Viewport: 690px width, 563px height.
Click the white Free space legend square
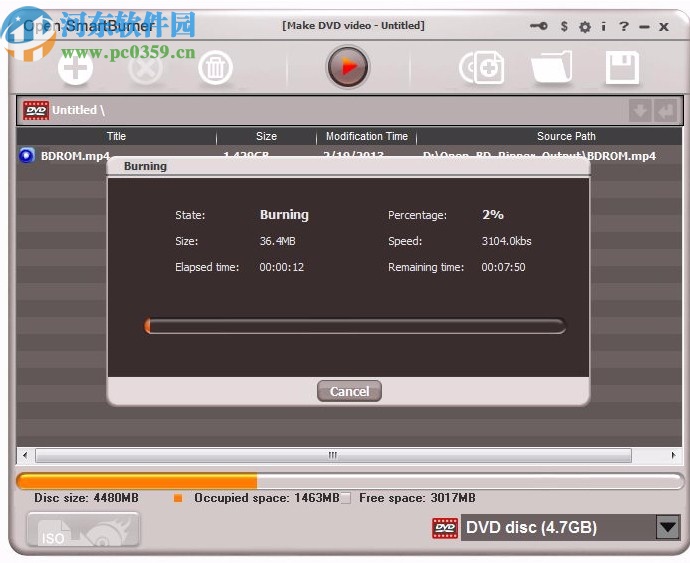(x=345, y=498)
